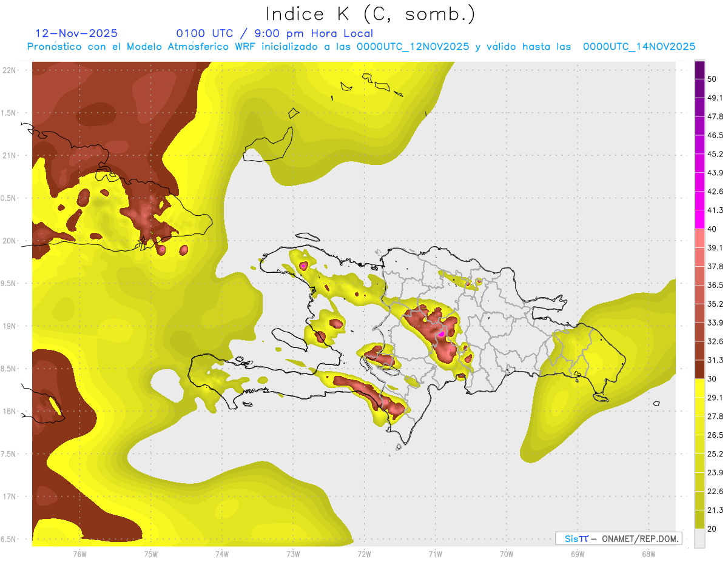Click the longitude label '70W'
This screenshot has height=562, width=728.
tap(507, 554)
